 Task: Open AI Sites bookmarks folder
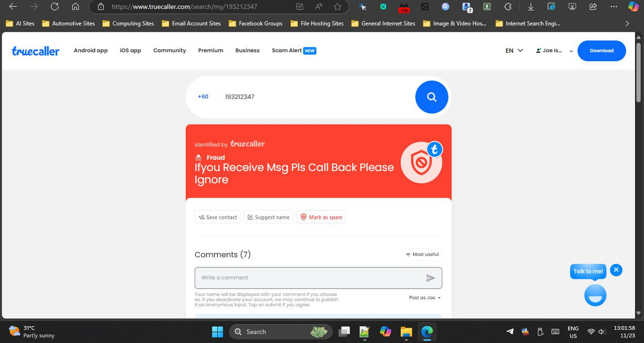(x=20, y=24)
